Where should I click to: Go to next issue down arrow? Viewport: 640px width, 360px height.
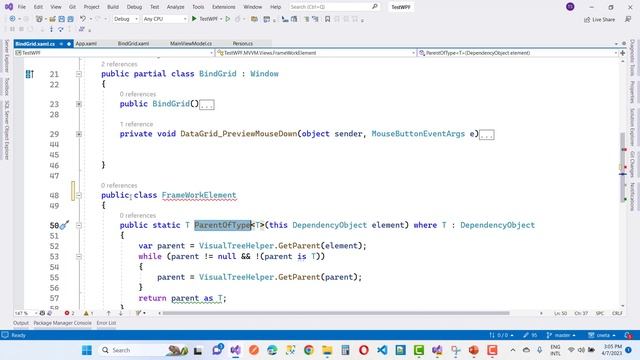[x=120, y=313]
